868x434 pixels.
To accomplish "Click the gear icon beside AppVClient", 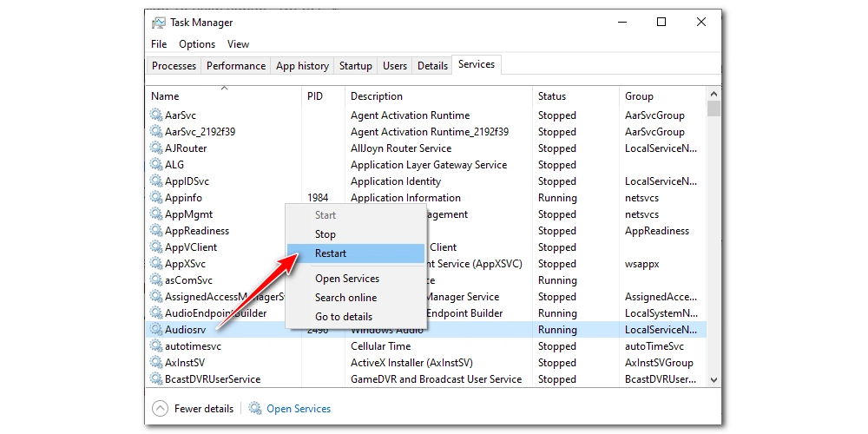I will tap(156, 247).
